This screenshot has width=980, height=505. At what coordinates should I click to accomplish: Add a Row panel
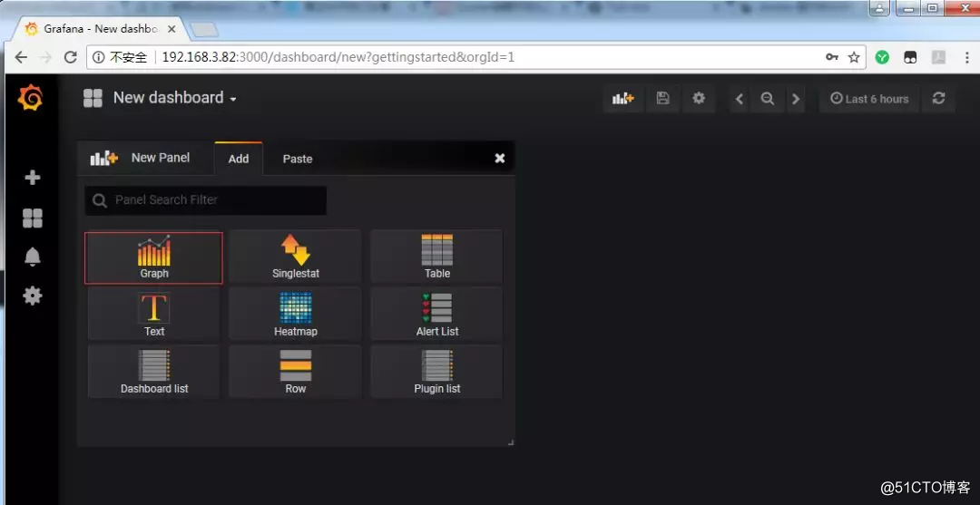(x=295, y=372)
